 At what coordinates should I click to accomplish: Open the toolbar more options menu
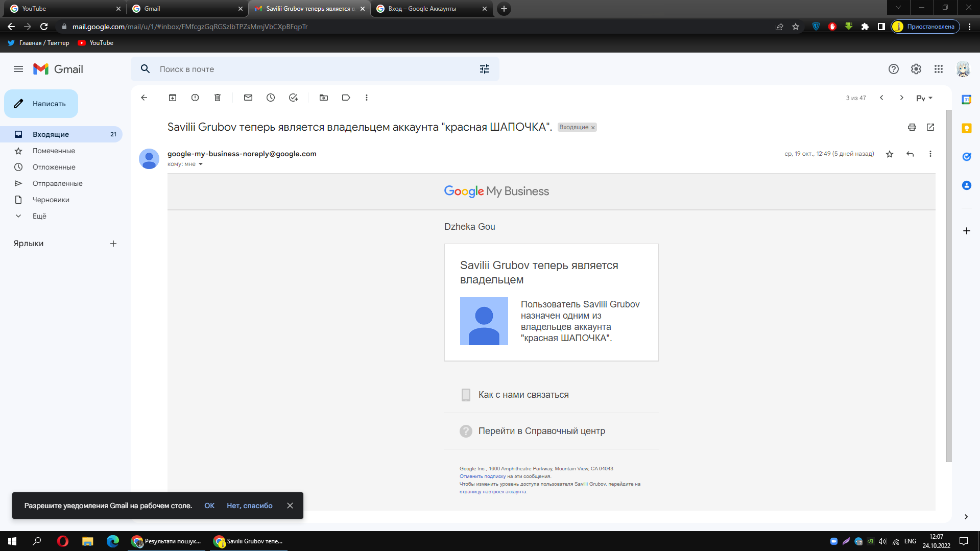367,98
